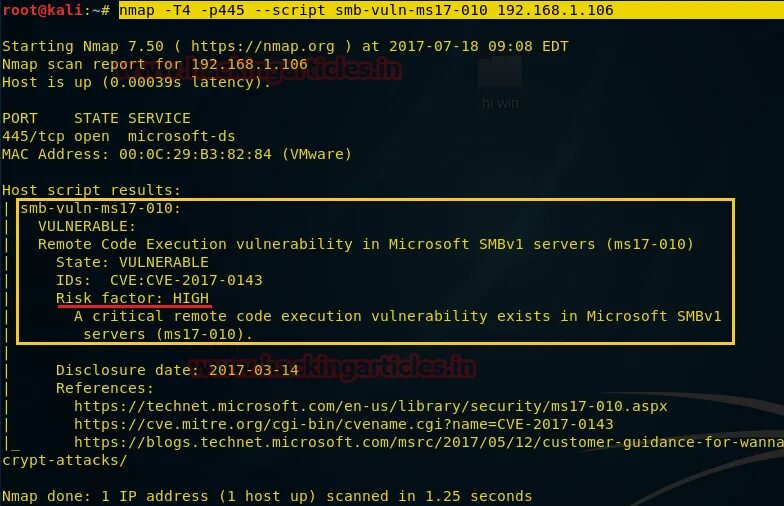Click the 'Risk factor: HIGH' underlined text
Viewport: 784px width, 506px height.
coord(132,298)
